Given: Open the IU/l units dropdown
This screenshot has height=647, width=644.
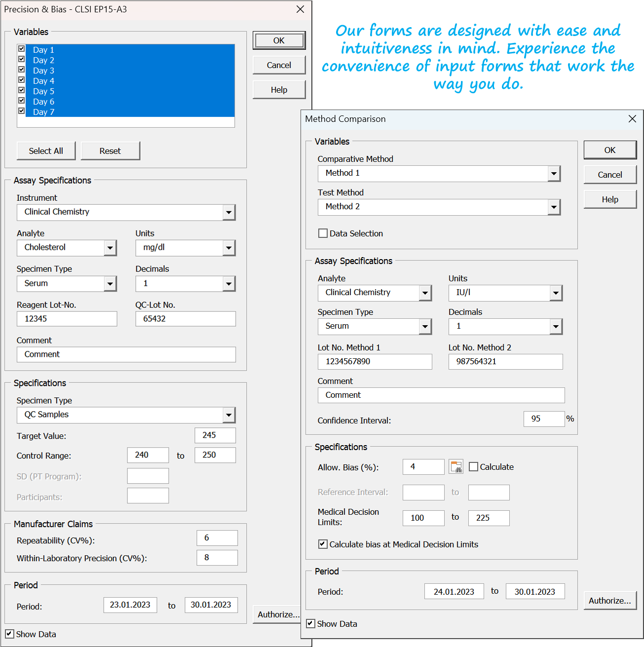Looking at the screenshot, I should (x=556, y=293).
